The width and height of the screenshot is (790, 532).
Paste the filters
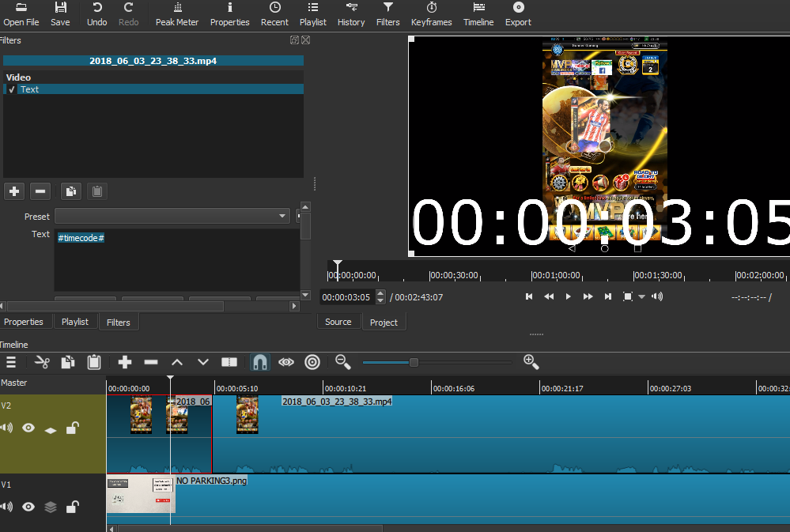coord(97,191)
